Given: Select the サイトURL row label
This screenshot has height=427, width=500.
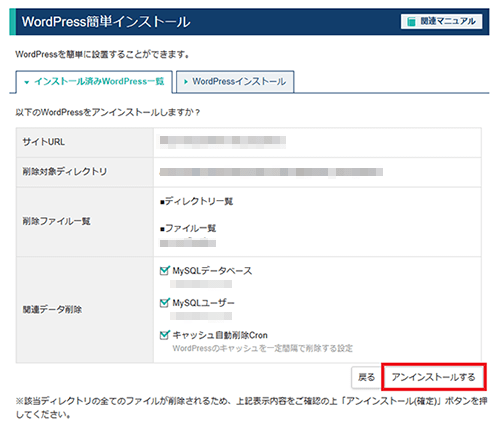Looking at the screenshot, I should pyautogui.click(x=44, y=142).
